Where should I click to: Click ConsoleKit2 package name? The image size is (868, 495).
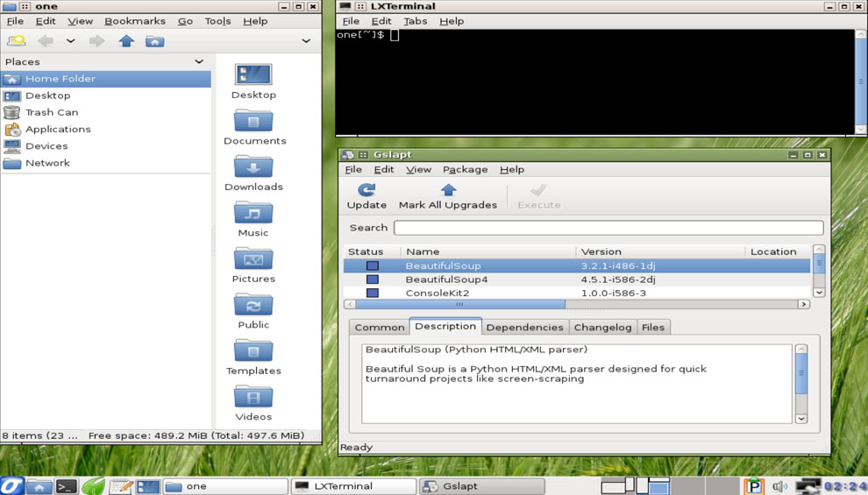pos(438,293)
